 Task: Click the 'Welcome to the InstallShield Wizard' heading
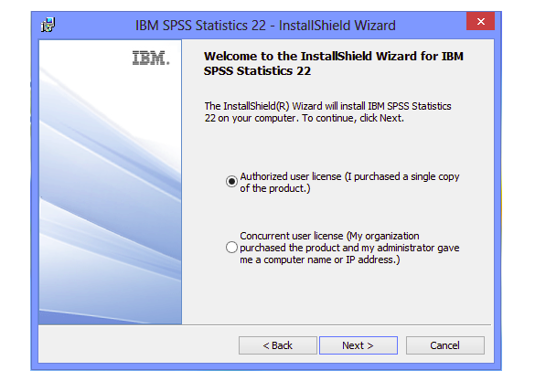click(x=334, y=63)
